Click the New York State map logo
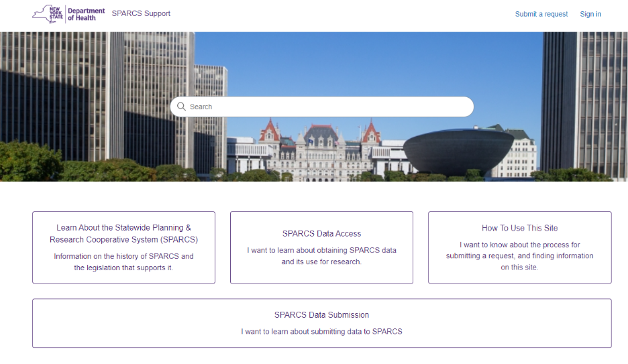The width and height of the screenshot is (628, 364). pos(48,14)
